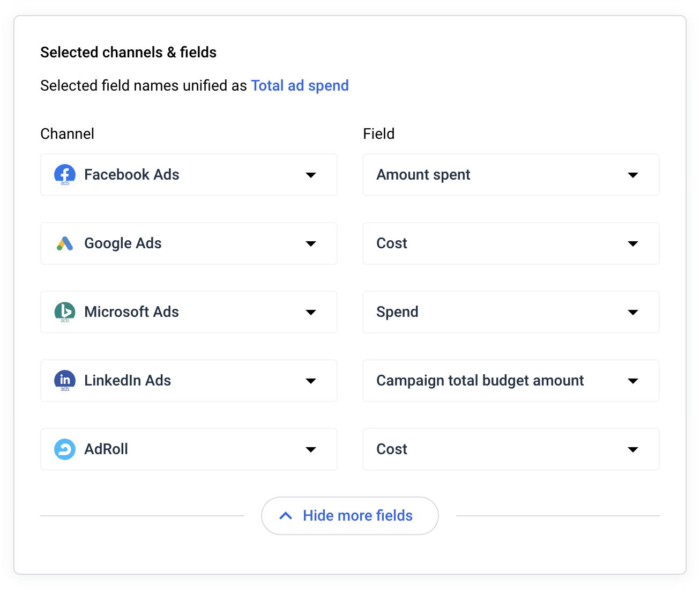Open the Cost dropdown for AdRoll
The height and width of the screenshot is (593, 700).
click(633, 449)
